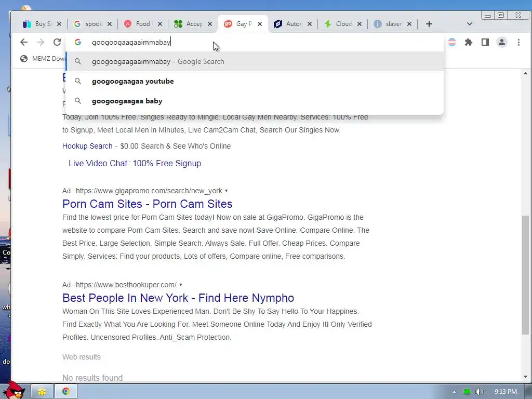Open the 'Hookup Search' link
Image resolution: width=532 pixels, height=399 pixels.
pos(87,146)
